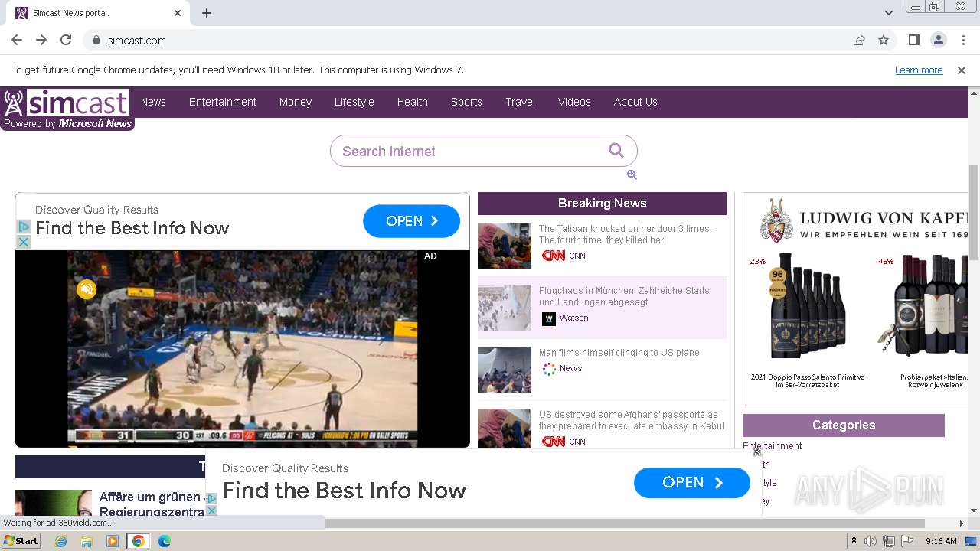The image size is (980, 551).
Task: Toggle the browser side panel
Action: coord(914,40)
